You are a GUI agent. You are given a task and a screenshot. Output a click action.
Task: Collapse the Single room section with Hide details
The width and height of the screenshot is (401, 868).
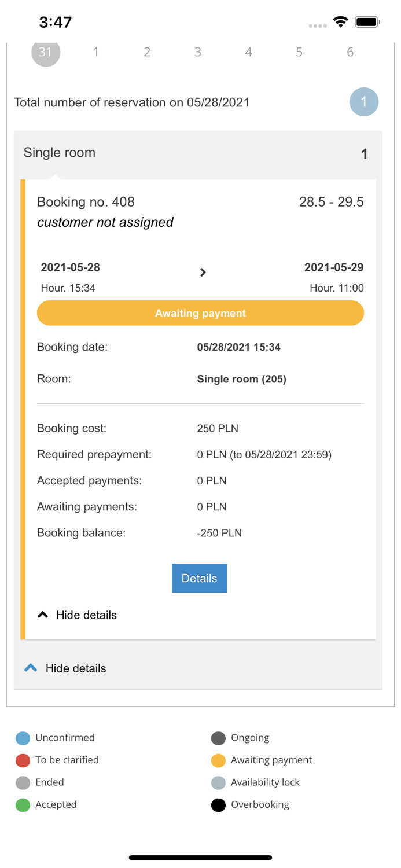64,668
